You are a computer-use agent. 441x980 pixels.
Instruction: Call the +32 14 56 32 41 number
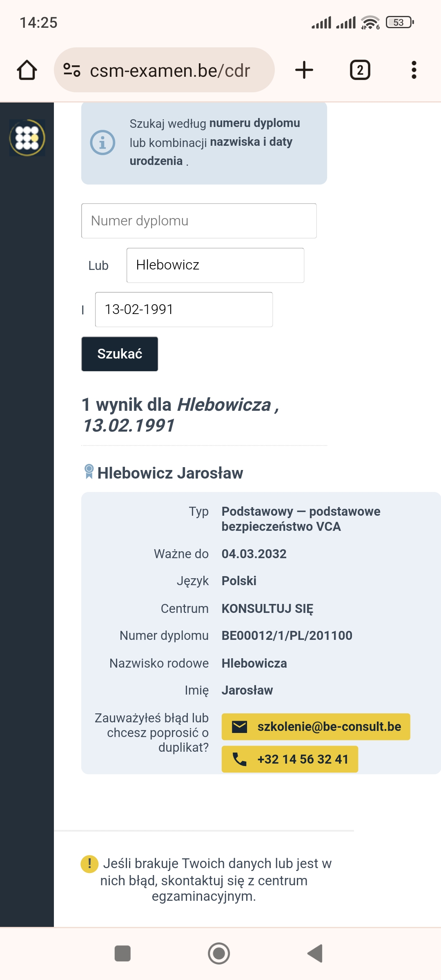pos(290,759)
